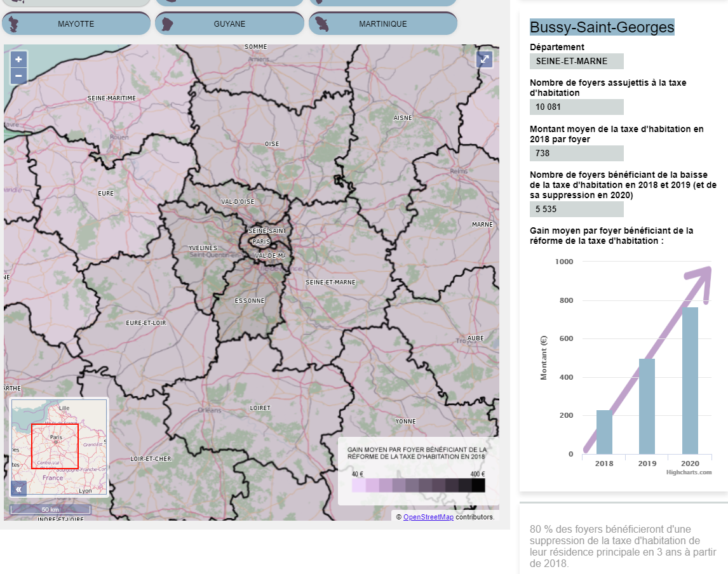
Task: Click the red rectangle in the overview map
Action: pyautogui.click(x=55, y=446)
